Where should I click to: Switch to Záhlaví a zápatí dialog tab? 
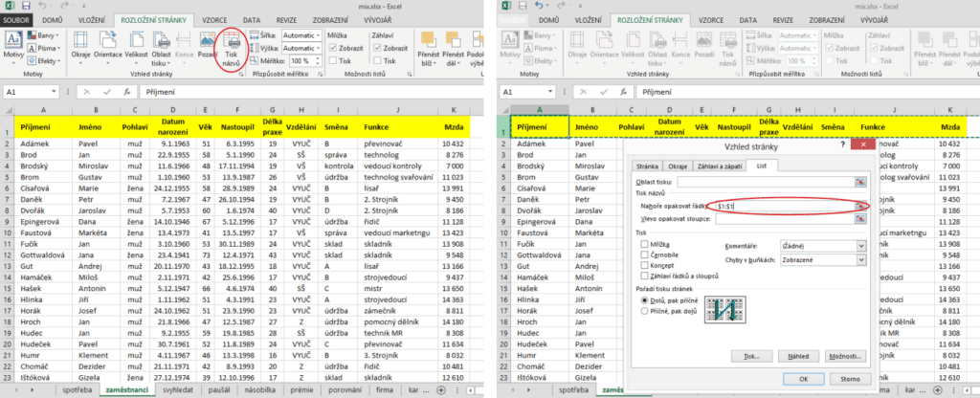coord(721,166)
